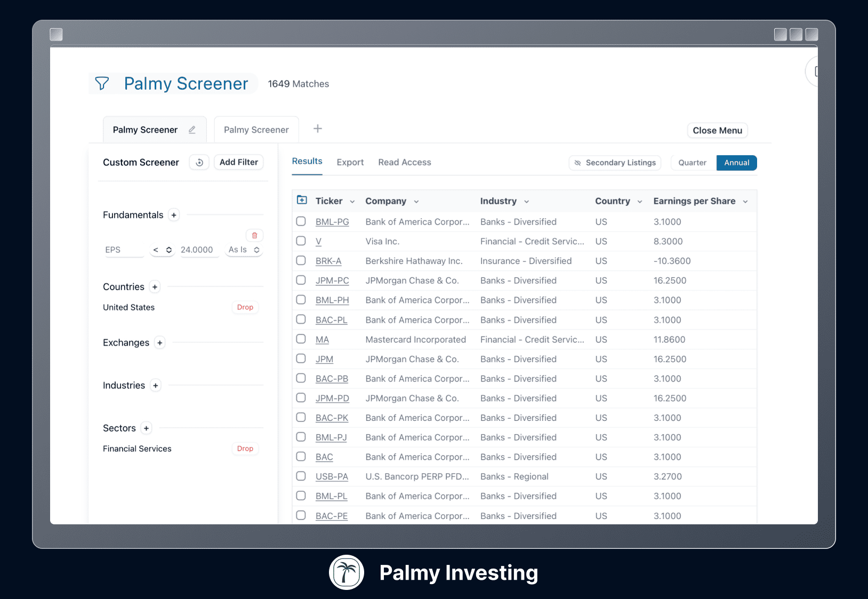The image size is (868, 599).
Task: Add a Fundamentals filter with plus icon
Action: (174, 215)
